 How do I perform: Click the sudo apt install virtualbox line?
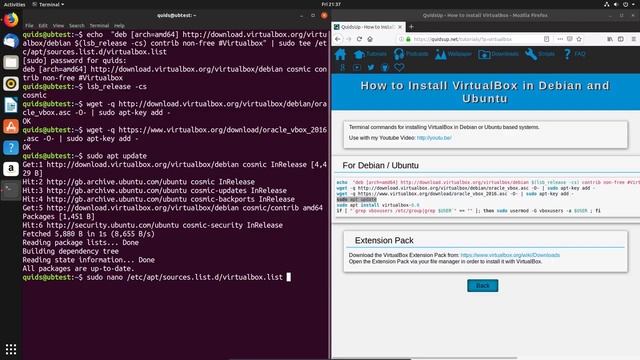pos(378,205)
